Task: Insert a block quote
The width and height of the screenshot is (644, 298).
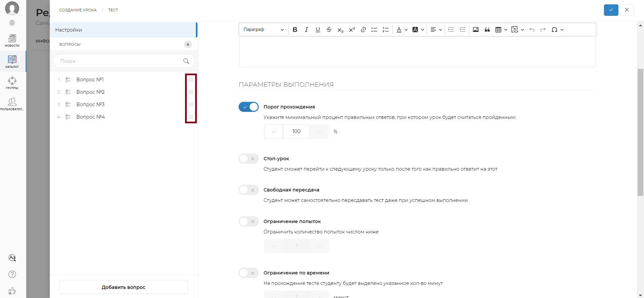Action: coord(487,30)
